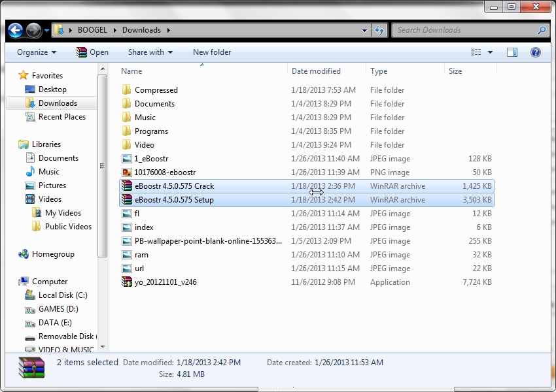Expand the address bar history dropdown
This screenshot has width=556, height=392.
click(364, 31)
